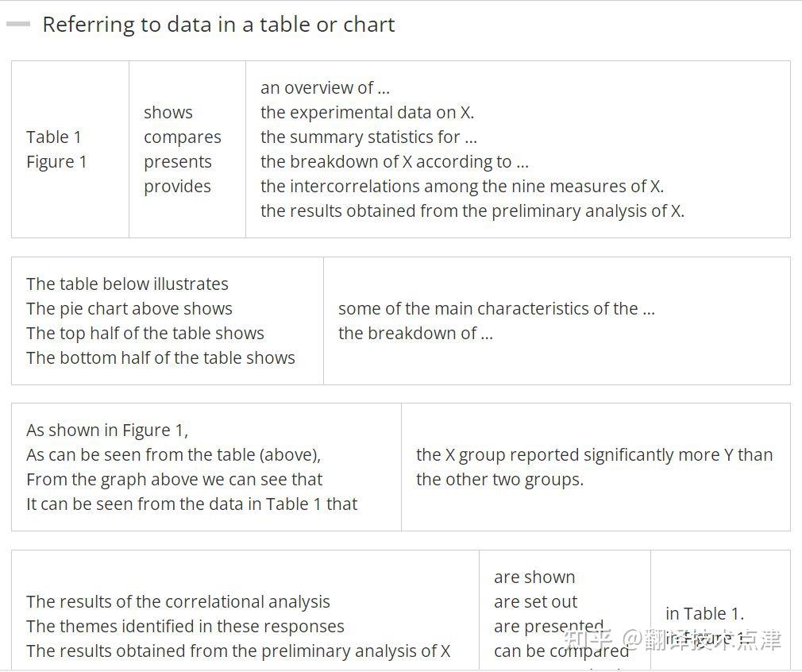
Task: Click the verb 'compares' in first table
Action: coord(183,137)
